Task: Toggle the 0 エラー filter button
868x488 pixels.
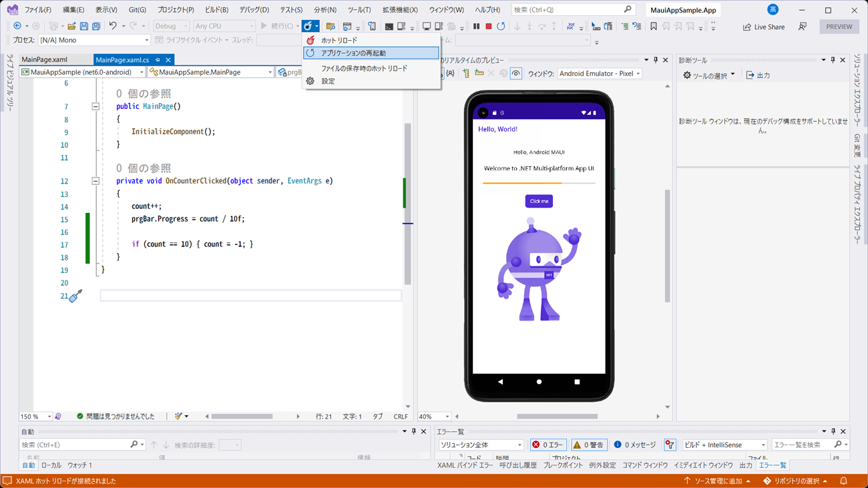Action: (548, 445)
